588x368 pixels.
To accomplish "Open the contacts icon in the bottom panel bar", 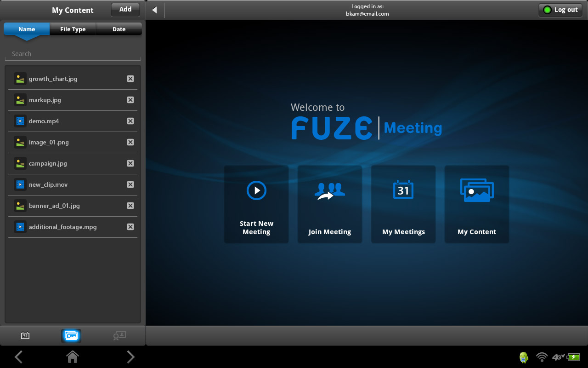I will coord(119,335).
